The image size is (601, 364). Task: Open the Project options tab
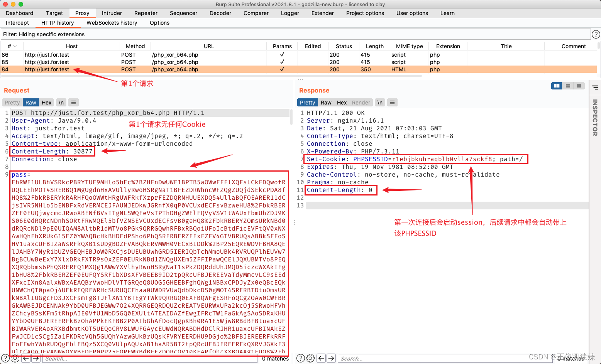tap(365, 13)
